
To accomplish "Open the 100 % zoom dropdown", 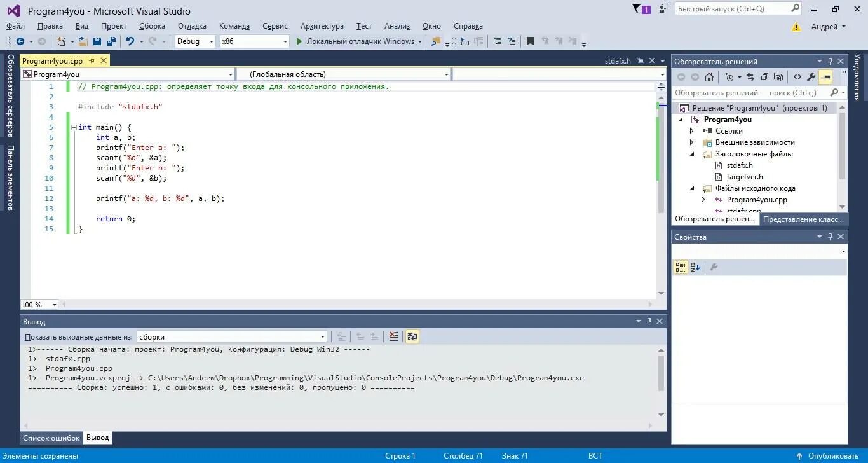I will 39,305.
